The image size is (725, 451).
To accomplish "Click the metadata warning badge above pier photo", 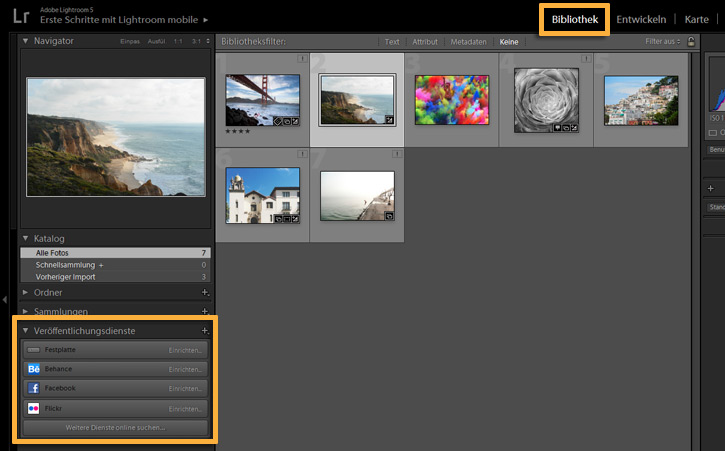I will click(x=397, y=154).
